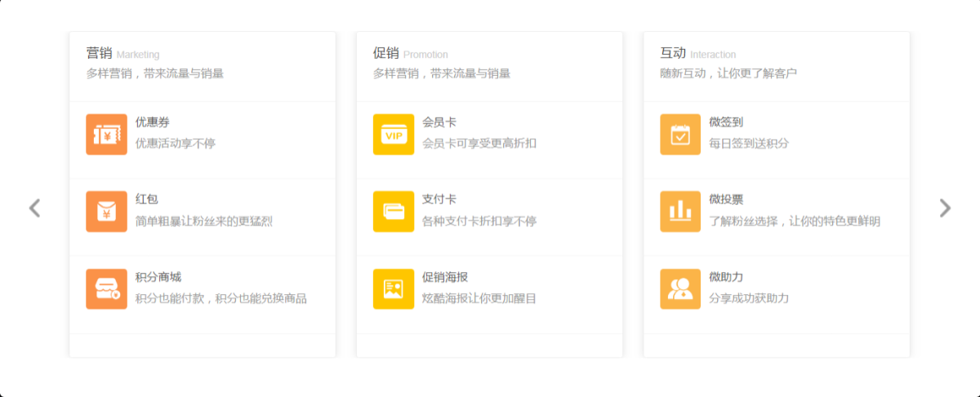The image size is (980, 397).
Task: Click the micro vote (微投票) bar chart icon
Action: tap(680, 212)
